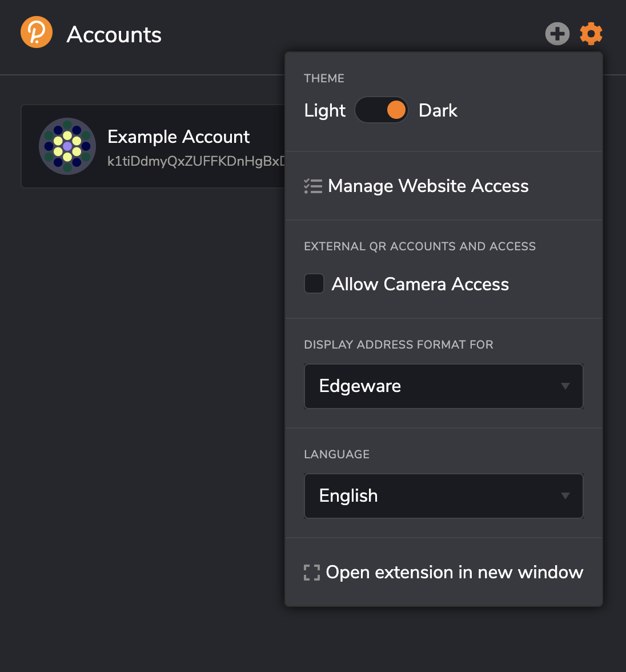626x672 pixels.
Task: Click the orange settings gear icon
Action: click(591, 34)
